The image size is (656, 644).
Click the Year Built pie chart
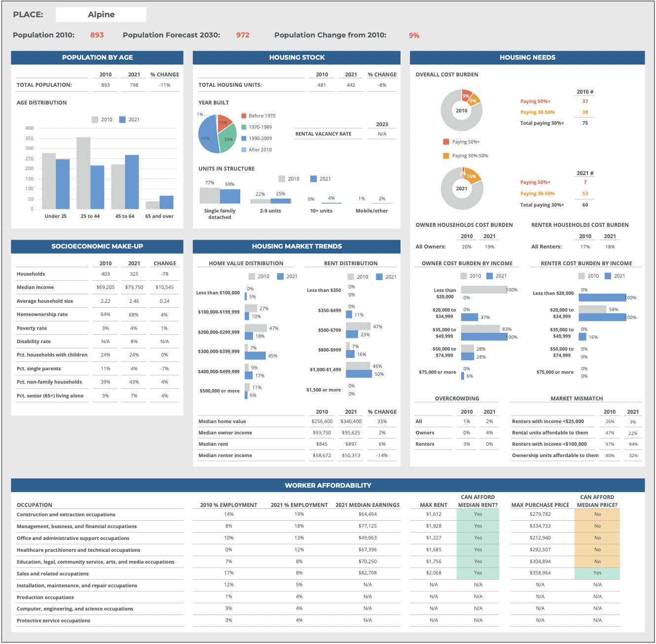point(217,134)
